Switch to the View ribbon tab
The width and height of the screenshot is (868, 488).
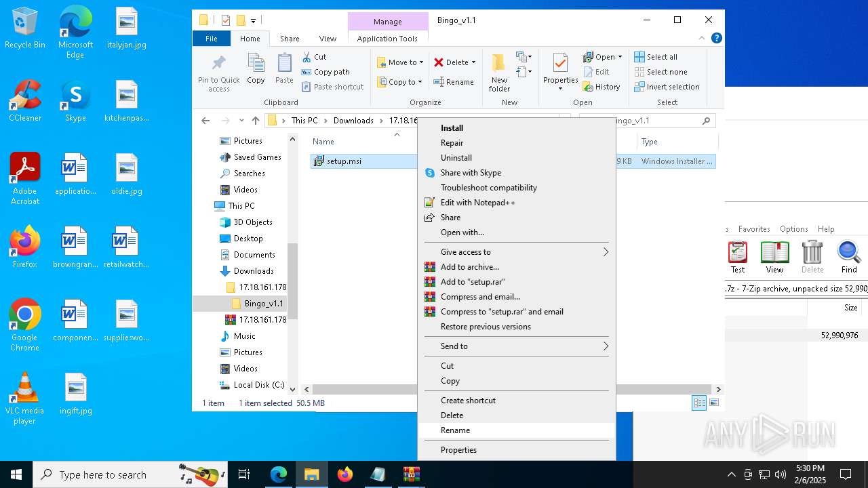[328, 39]
